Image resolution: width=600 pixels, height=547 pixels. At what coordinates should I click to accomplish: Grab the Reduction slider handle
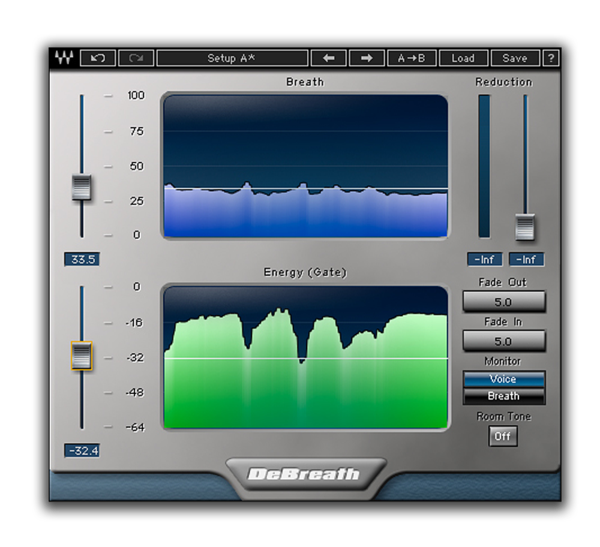(525, 227)
